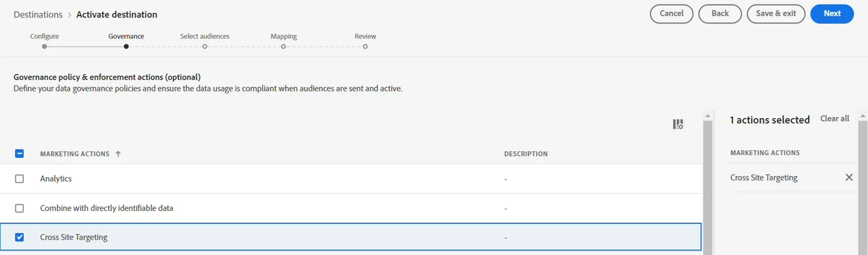Open the column settings icon

point(678,124)
